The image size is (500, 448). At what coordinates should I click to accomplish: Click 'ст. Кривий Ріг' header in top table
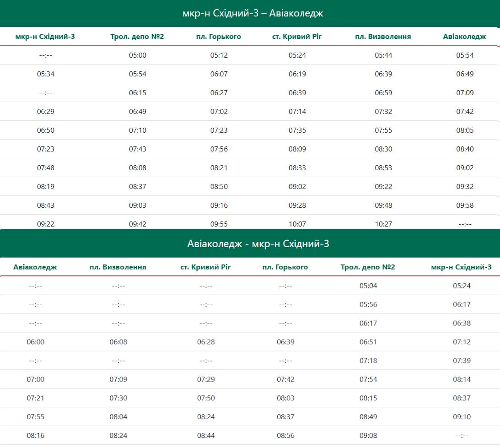297,37
